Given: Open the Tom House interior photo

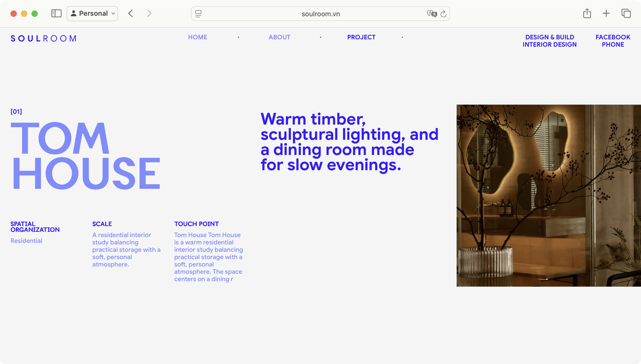Looking at the screenshot, I should 549,196.
